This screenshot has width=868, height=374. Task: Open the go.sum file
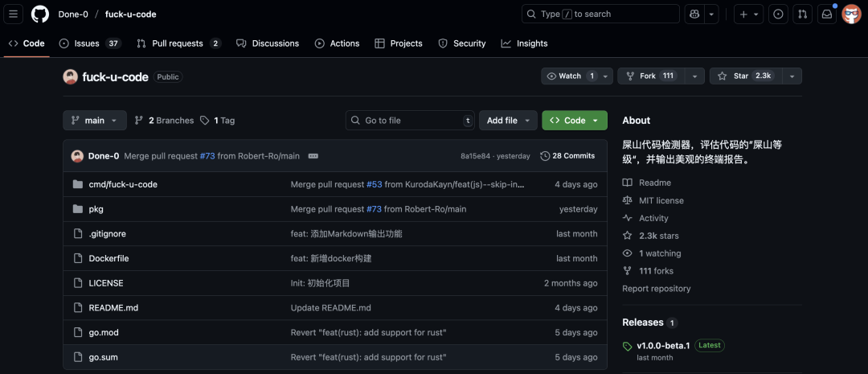(x=103, y=357)
